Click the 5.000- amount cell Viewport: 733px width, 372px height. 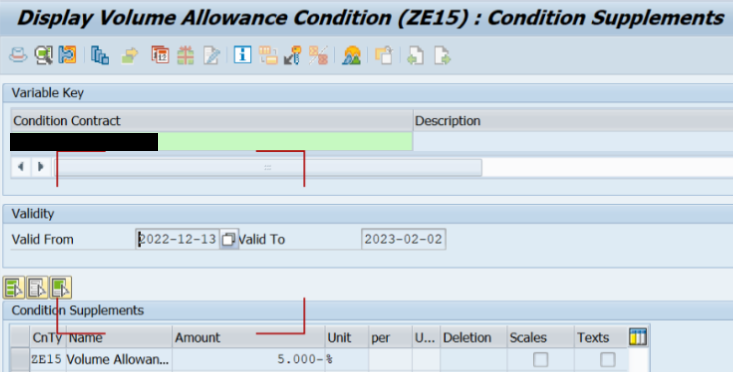click(249, 359)
